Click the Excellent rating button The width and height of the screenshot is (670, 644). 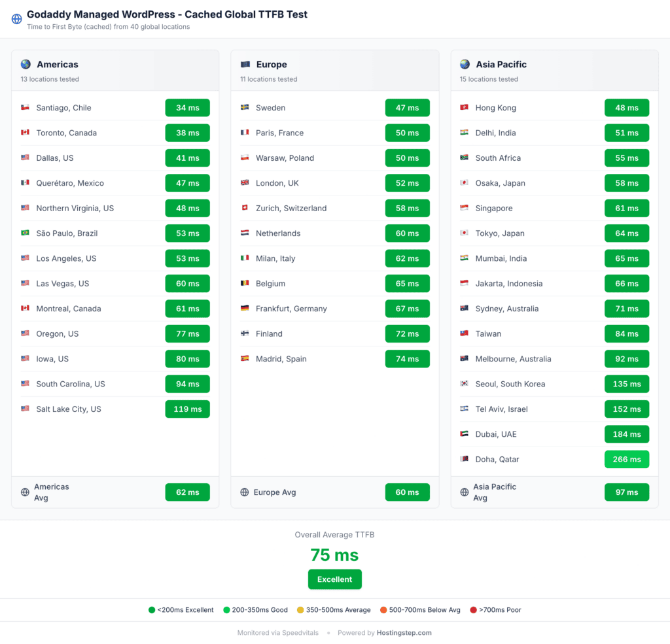334,579
